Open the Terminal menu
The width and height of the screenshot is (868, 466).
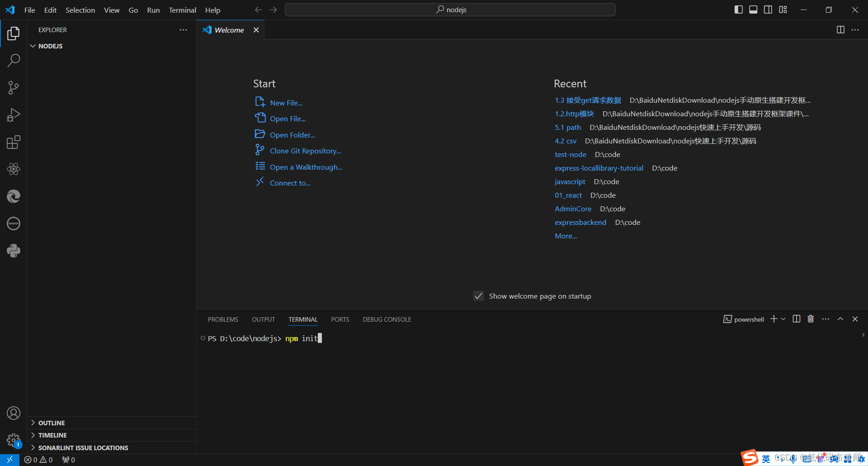point(183,10)
